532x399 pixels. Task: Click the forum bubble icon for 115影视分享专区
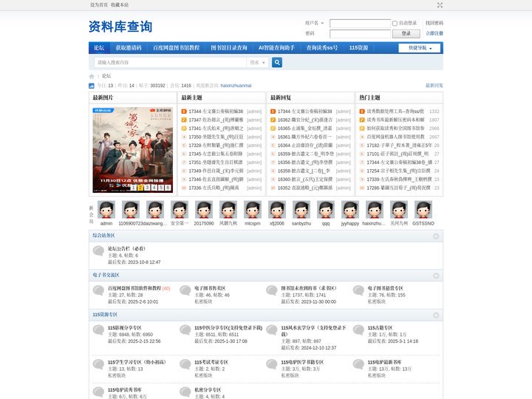point(98,330)
